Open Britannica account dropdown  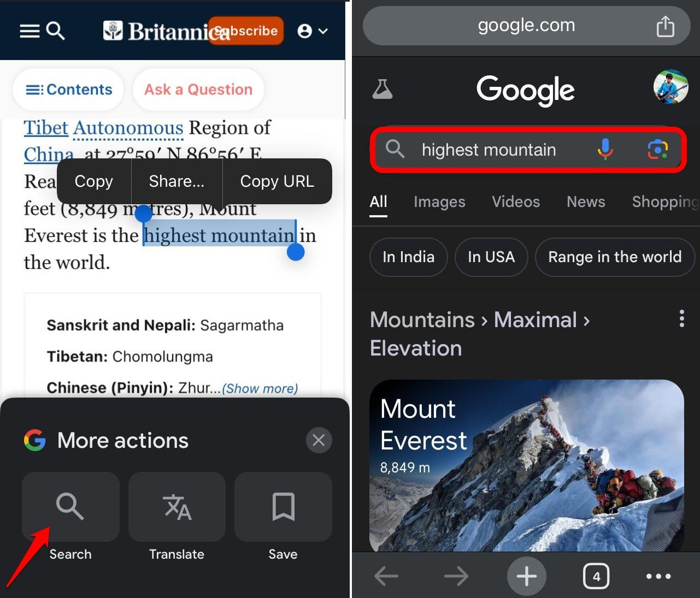point(312,31)
